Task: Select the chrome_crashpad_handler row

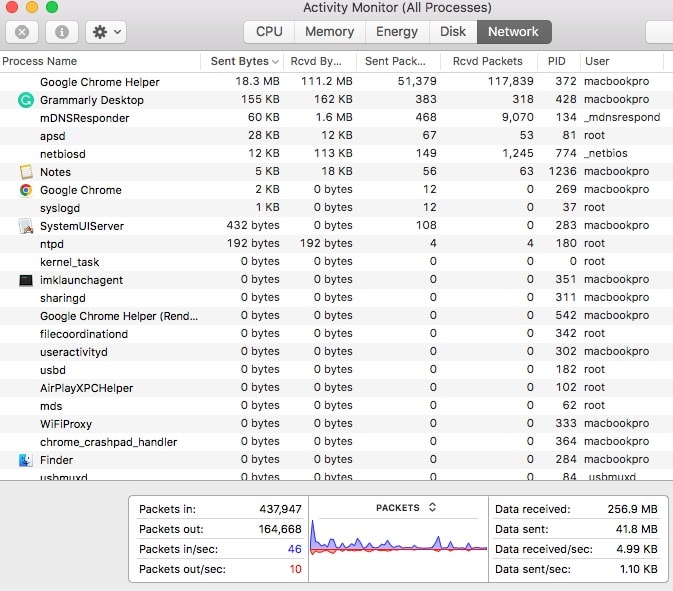Action: click(336, 442)
